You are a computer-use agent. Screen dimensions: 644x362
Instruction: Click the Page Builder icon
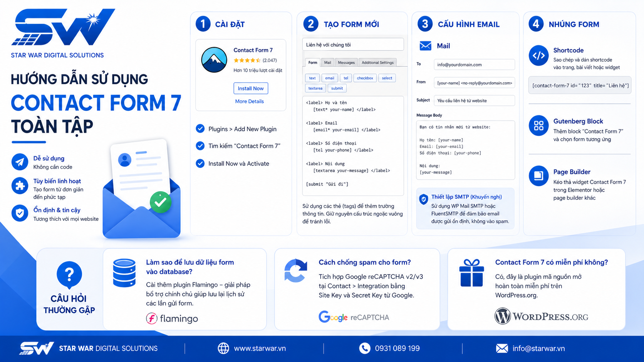(538, 176)
